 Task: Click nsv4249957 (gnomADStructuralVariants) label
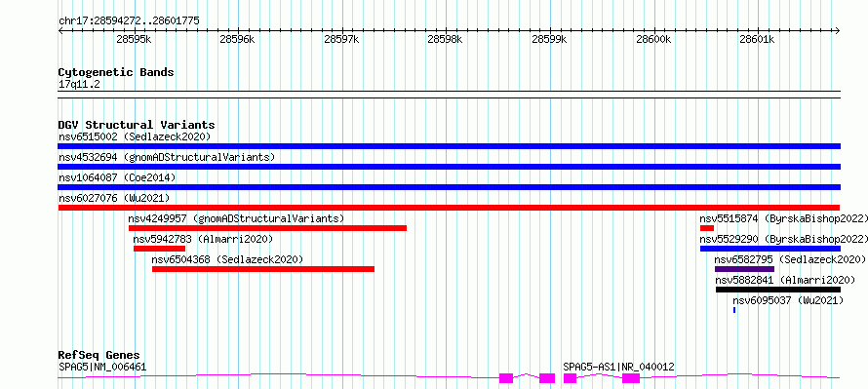pos(236,218)
